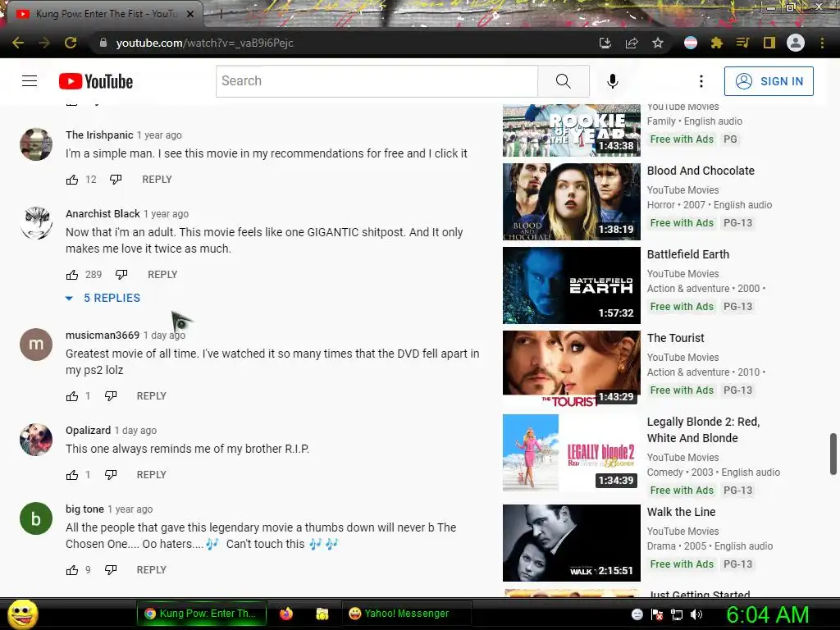Open the Chrome profile avatar
This screenshot has height=630, width=840.
tap(796, 43)
